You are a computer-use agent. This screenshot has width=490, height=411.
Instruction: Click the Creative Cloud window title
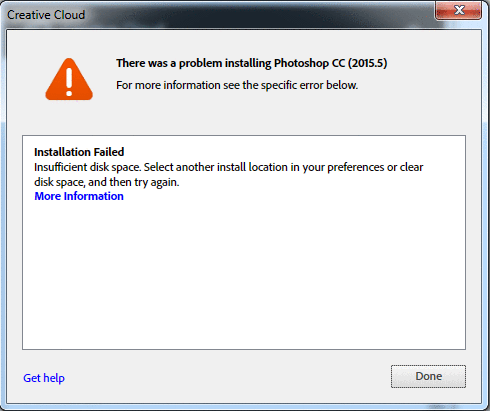click(x=46, y=15)
